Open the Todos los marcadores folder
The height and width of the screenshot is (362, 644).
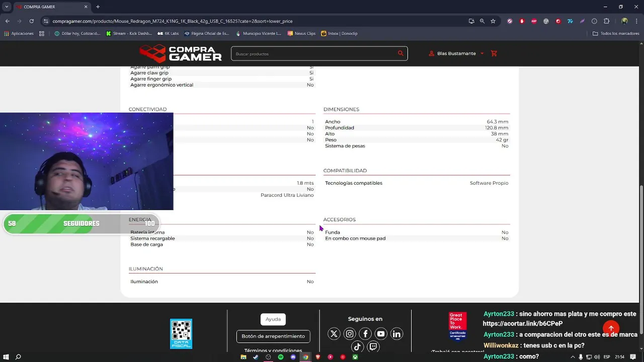click(x=616, y=34)
